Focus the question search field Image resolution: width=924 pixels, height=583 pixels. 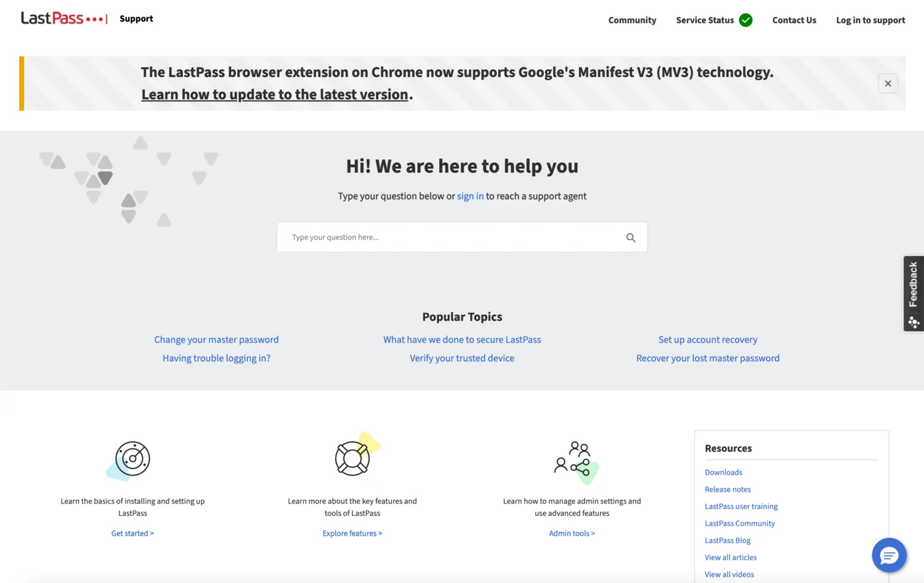tap(462, 237)
